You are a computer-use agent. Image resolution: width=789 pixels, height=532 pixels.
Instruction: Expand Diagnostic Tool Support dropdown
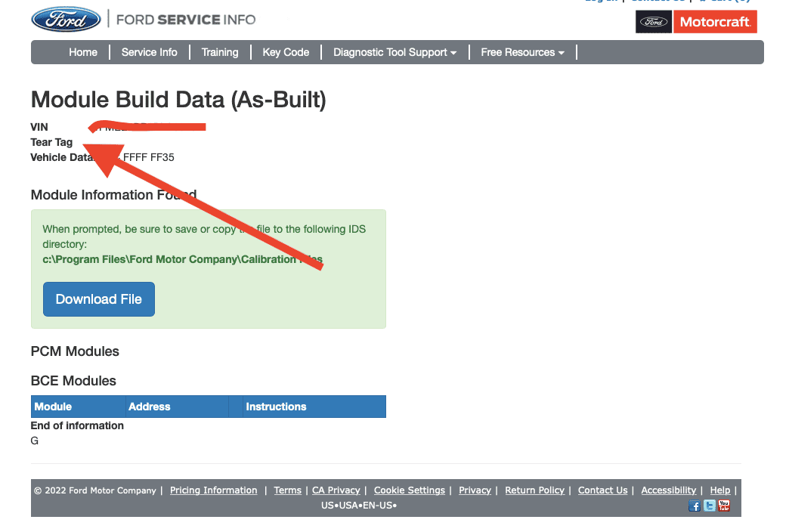tap(395, 52)
